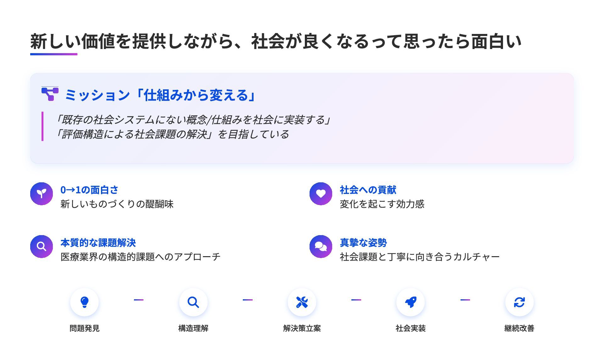Click the rocket icon above 社会実装
This screenshot has width=604, height=364.
tap(411, 302)
